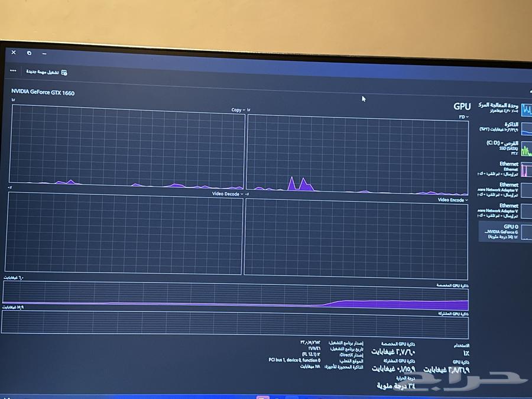Click the driver version number value

click(x=310, y=343)
